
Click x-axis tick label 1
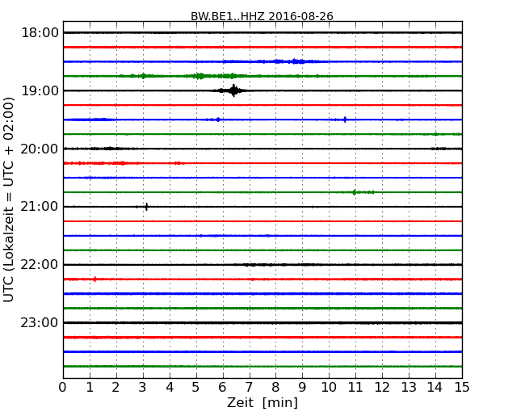pos(90,387)
